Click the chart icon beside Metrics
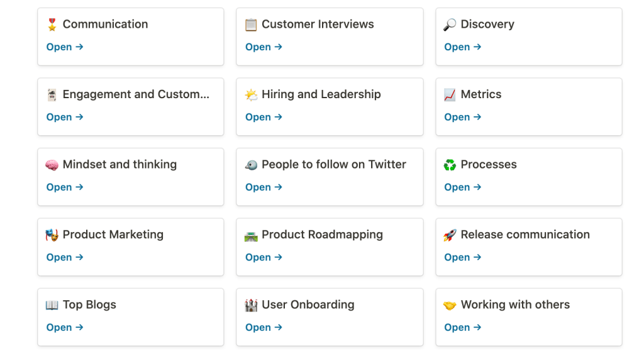Screen dimensions: 644x358 tap(450, 95)
